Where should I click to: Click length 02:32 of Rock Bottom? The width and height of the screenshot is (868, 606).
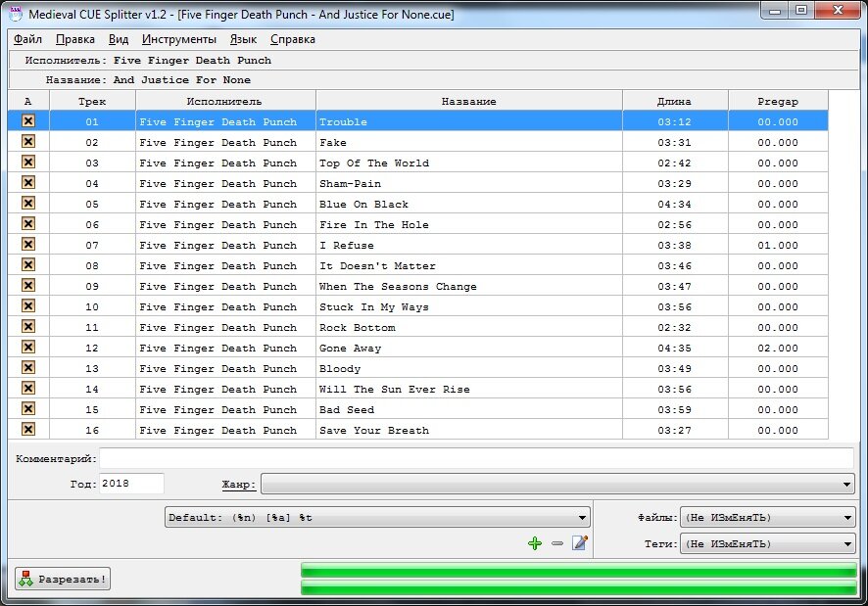point(674,328)
